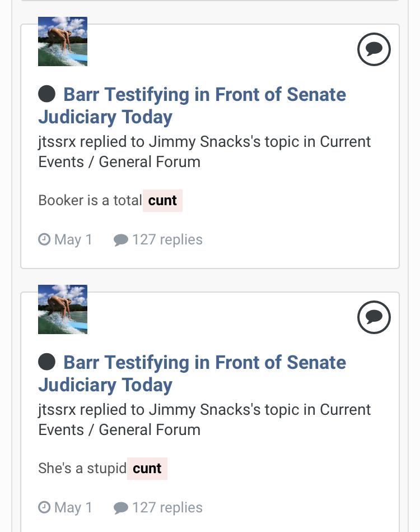Click the first post's '127 replies' text

pyautogui.click(x=167, y=239)
